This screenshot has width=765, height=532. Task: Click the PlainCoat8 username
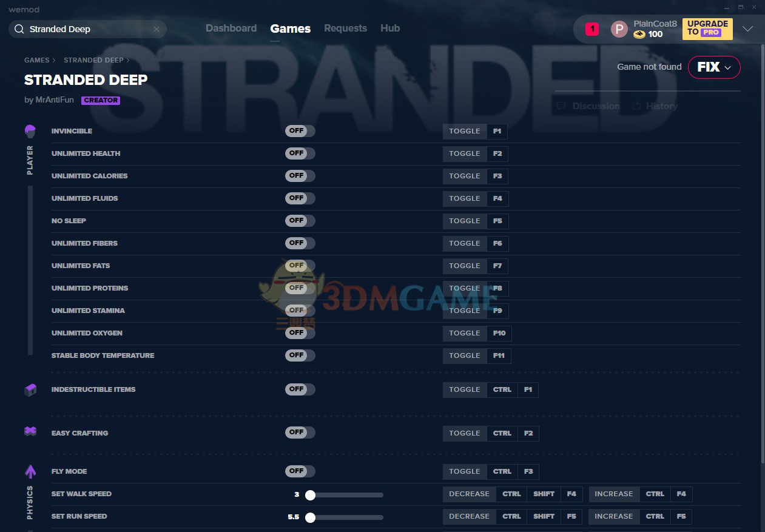click(x=655, y=24)
